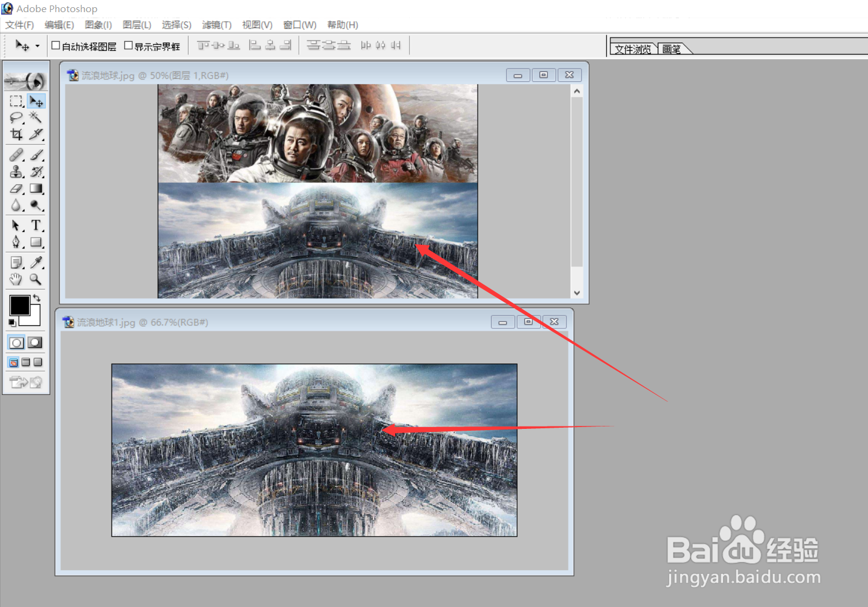
Task: Click align vertical centers icon
Action: click(x=218, y=45)
